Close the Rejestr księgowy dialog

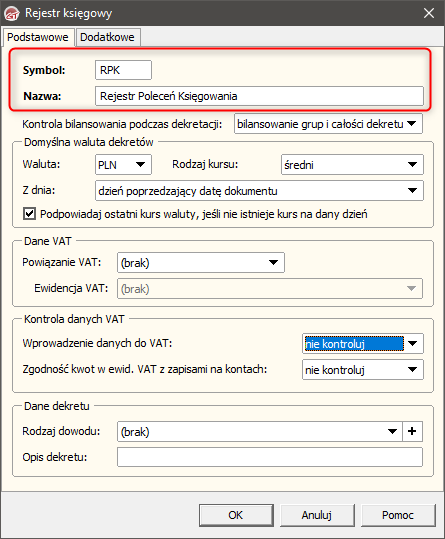tap(429, 13)
